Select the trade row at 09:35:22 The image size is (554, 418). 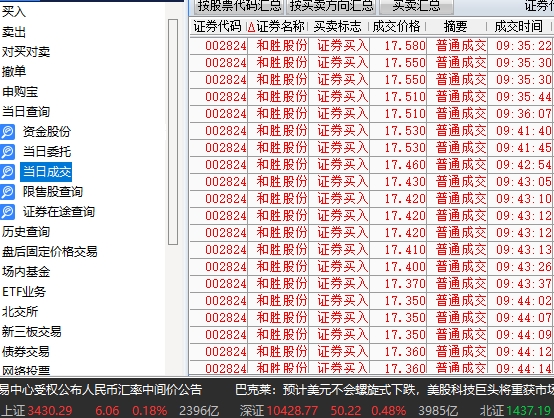pyautogui.click(x=372, y=46)
